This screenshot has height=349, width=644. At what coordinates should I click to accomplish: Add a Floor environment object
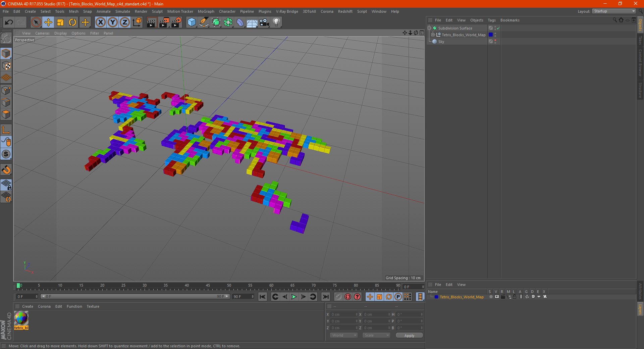(x=252, y=22)
